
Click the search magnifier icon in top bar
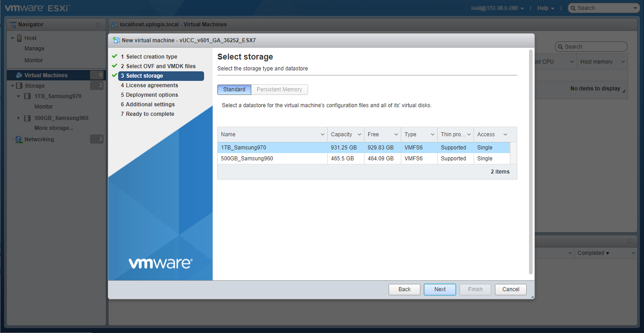pyautogui.click(x=574, y=8)
